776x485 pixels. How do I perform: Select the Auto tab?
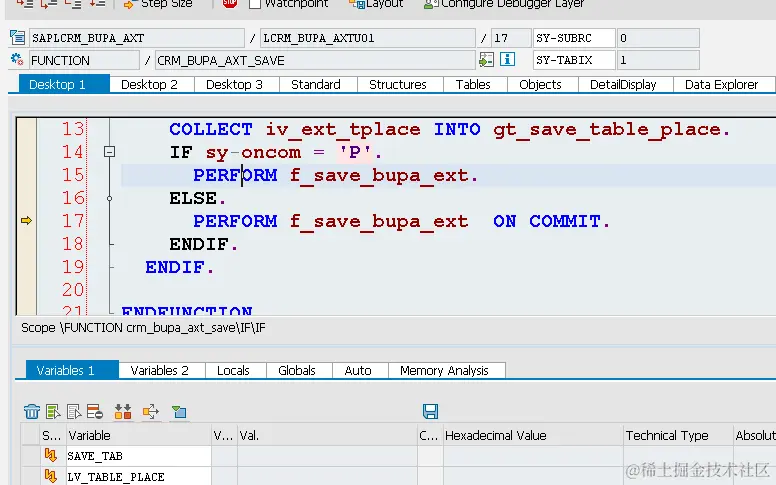358,371
